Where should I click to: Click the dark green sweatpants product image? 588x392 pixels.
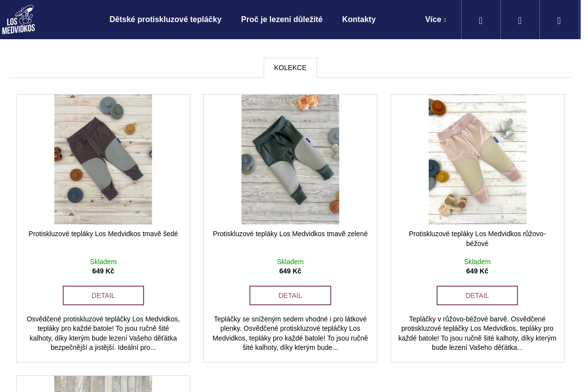(x=290, y=159)
